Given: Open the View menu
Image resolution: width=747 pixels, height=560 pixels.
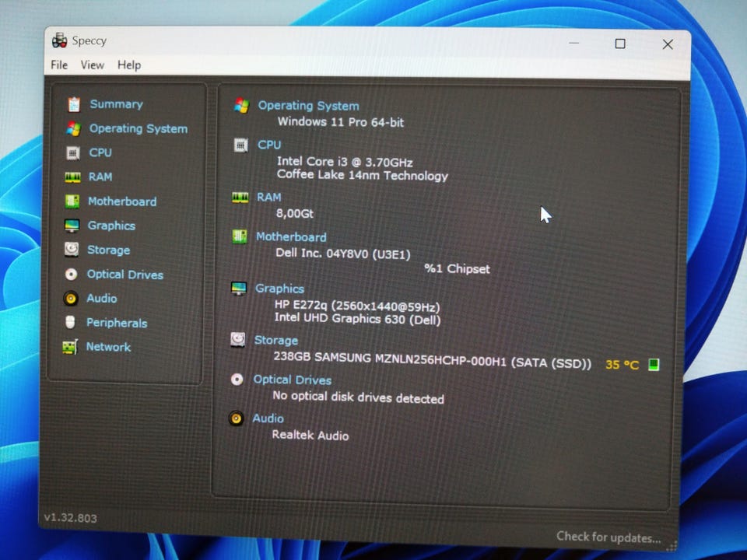Looking at the screenshot, I should (x=93, y=65).
